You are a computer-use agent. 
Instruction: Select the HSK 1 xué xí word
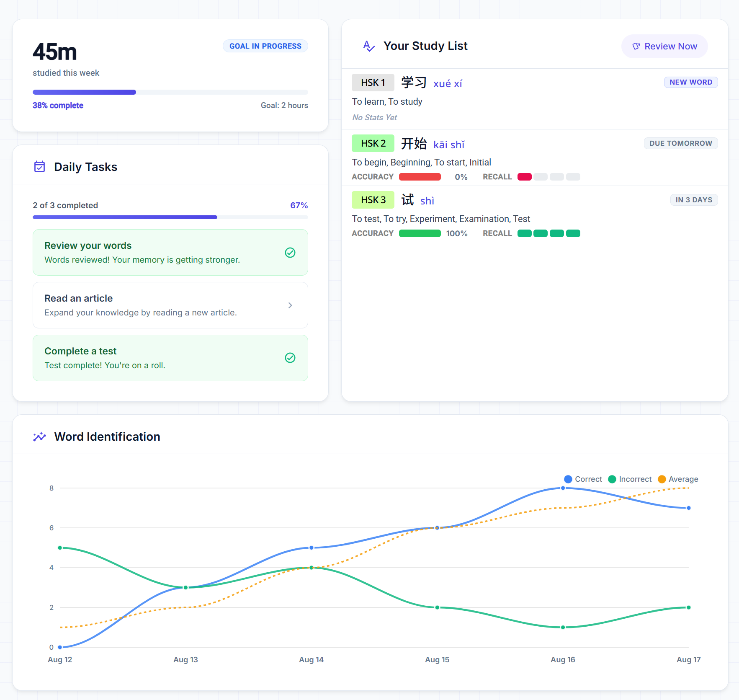click(x=535, y=99)
